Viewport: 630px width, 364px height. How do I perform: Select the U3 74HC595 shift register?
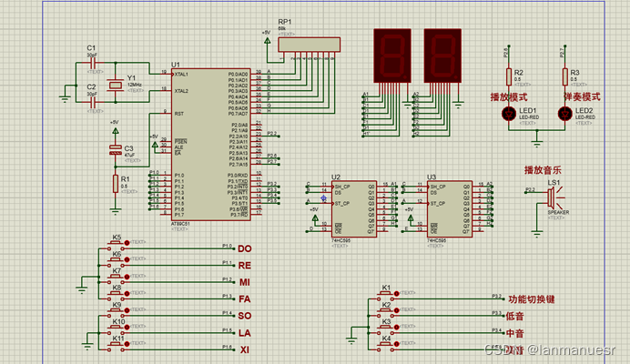click(x=449, y=209)
